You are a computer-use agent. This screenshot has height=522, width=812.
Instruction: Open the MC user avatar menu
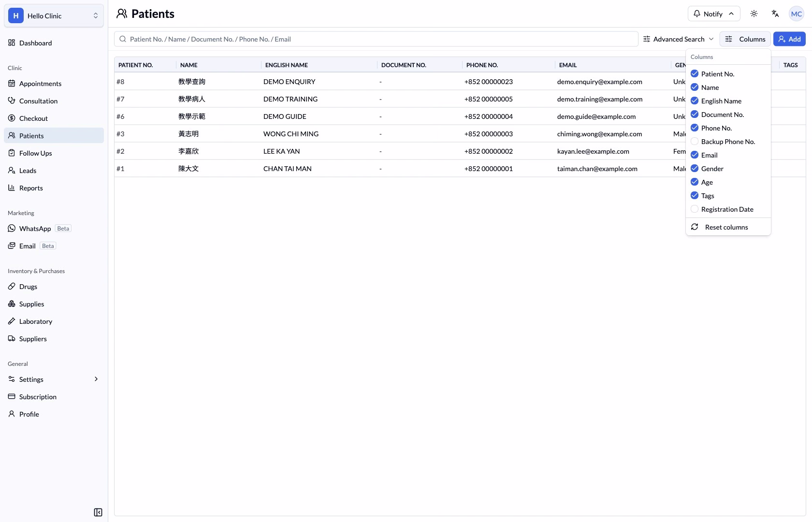pos(797,14)
